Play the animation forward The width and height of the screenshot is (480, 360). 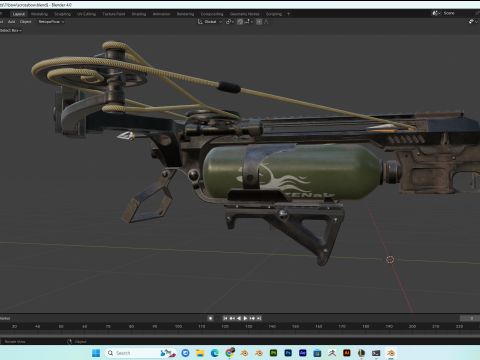[245, 318]
